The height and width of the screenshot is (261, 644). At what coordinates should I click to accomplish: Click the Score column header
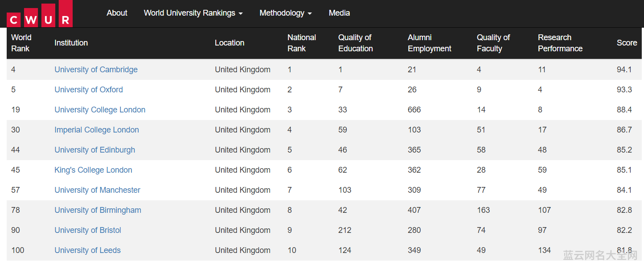[x=627, y=43]
